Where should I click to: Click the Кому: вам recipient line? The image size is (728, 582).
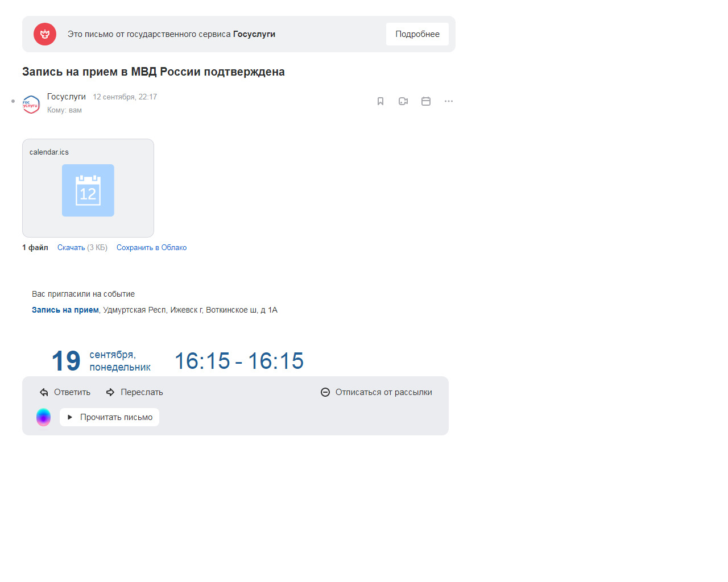[x=64, y=110]
